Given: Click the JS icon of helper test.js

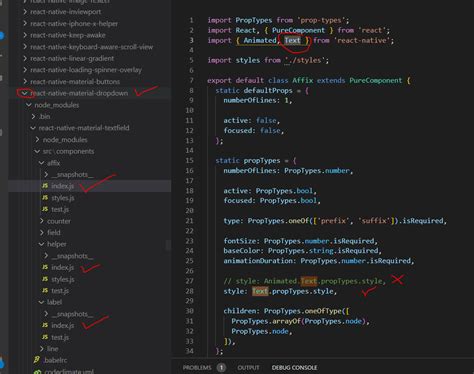Looking at the screenshot, I should 45,291.
